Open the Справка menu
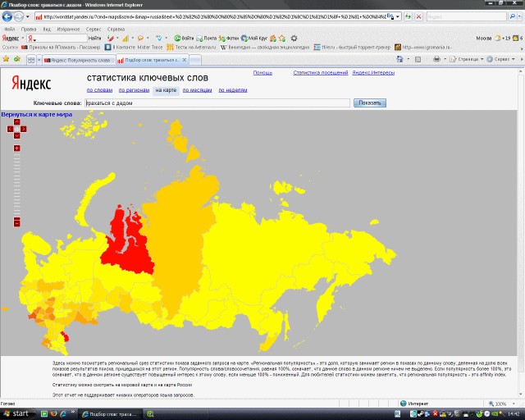Screen dimensions: 525x420 tap(116, 30)
